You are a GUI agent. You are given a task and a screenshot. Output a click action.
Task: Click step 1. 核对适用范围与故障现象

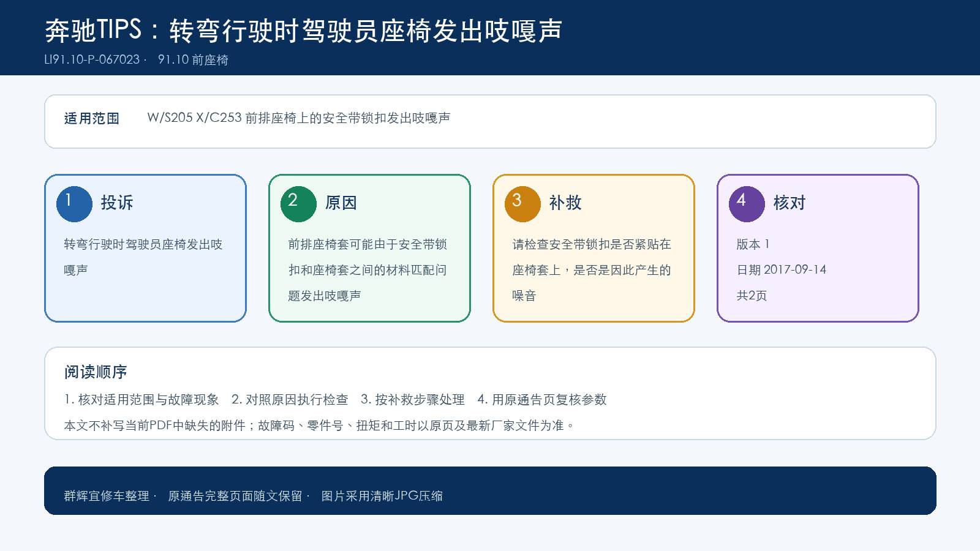141,400
